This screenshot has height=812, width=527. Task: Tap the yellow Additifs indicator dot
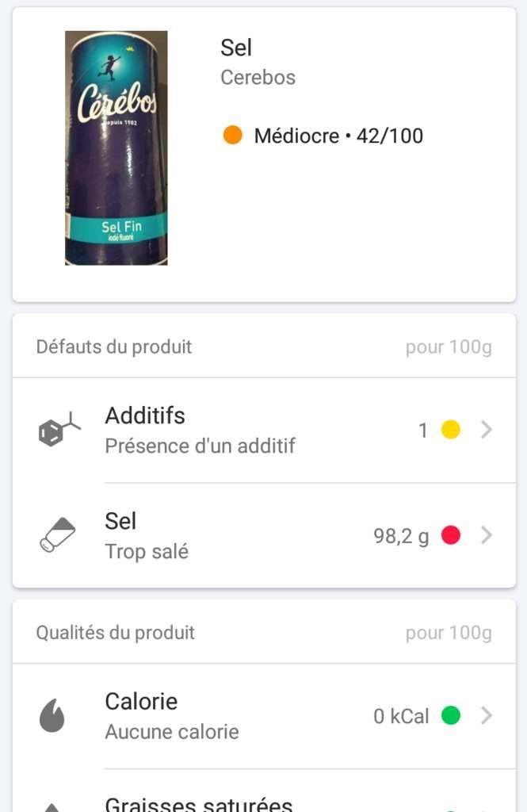451,429
